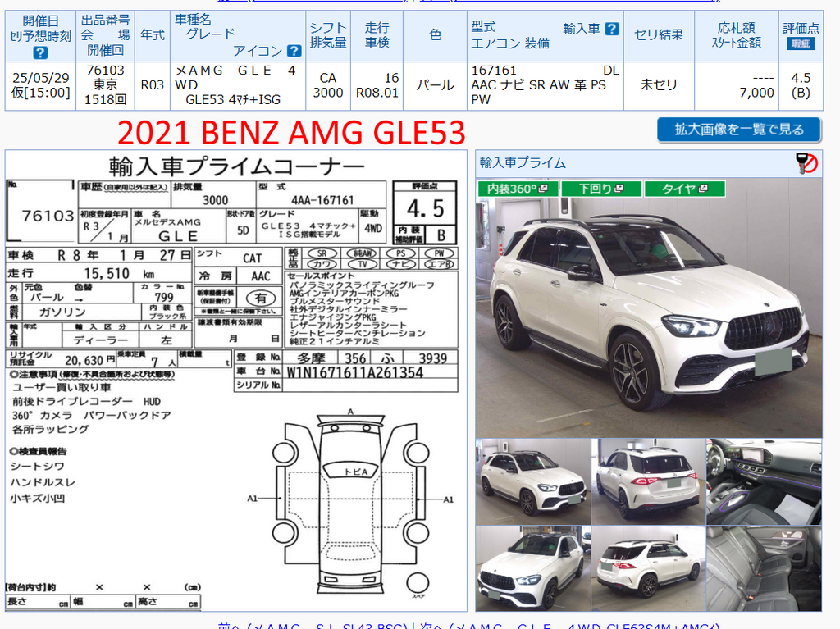
Task: Click the 色 column header
Action: pos(435,36)
